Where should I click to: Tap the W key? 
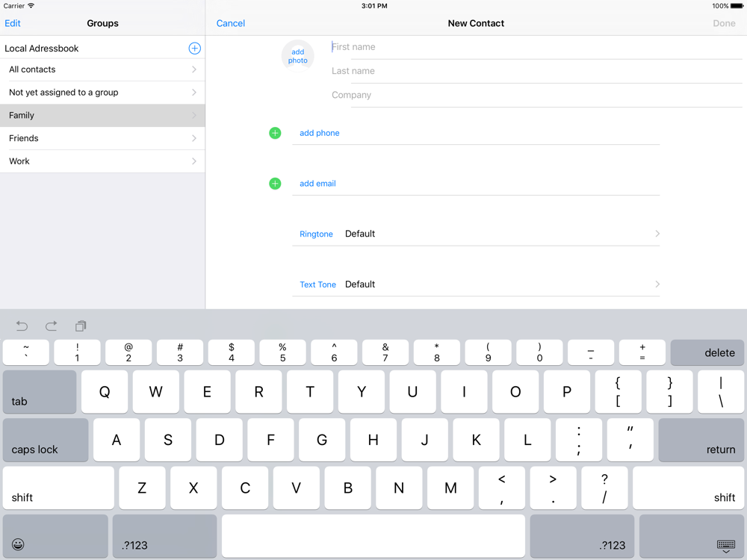click(156, 391)
